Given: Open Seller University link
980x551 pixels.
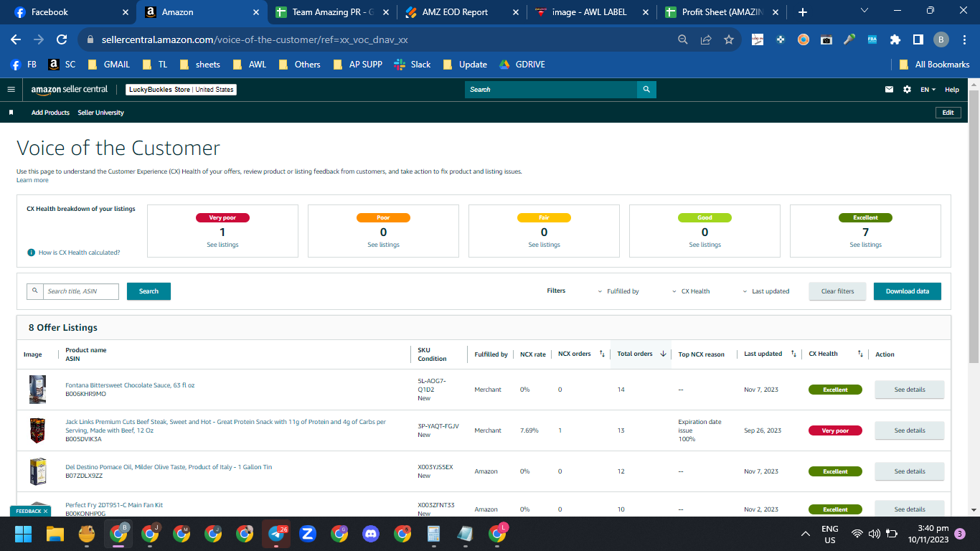Looking at the screenshot, I should tap(100, 113).
